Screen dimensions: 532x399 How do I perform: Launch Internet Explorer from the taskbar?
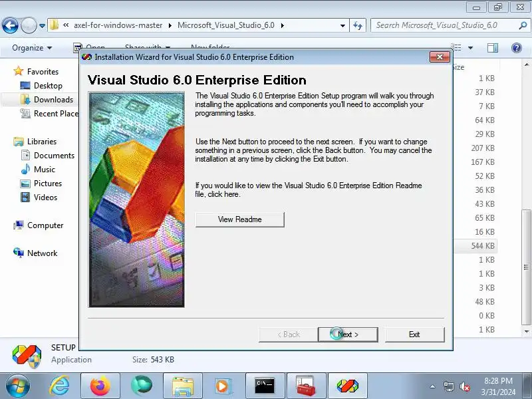[x=59, y=386]
